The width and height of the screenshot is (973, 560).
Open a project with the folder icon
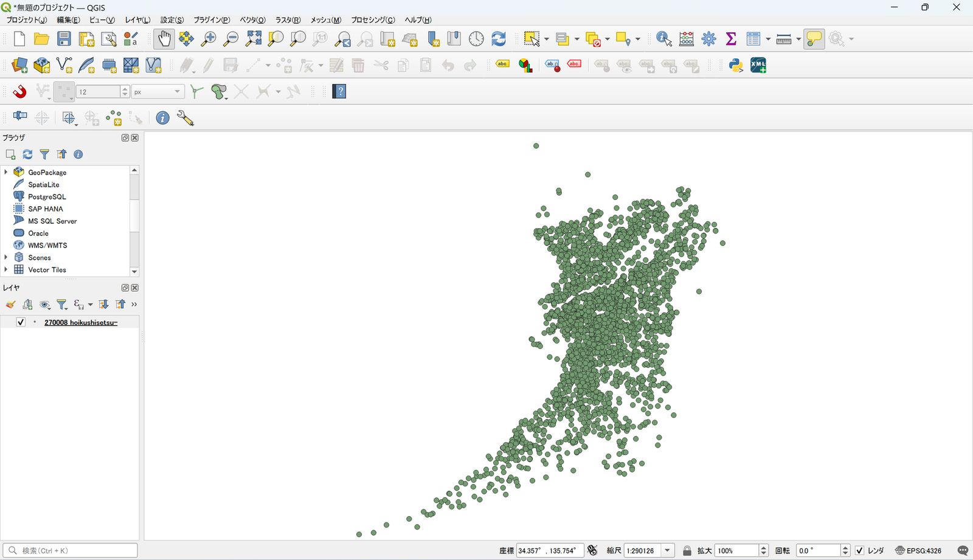(41, 39)
